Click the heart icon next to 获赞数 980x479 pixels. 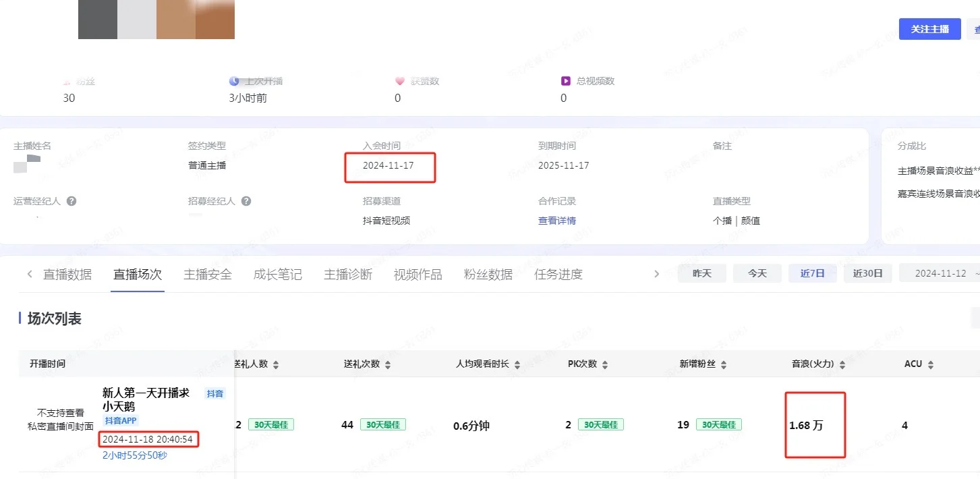400,81
